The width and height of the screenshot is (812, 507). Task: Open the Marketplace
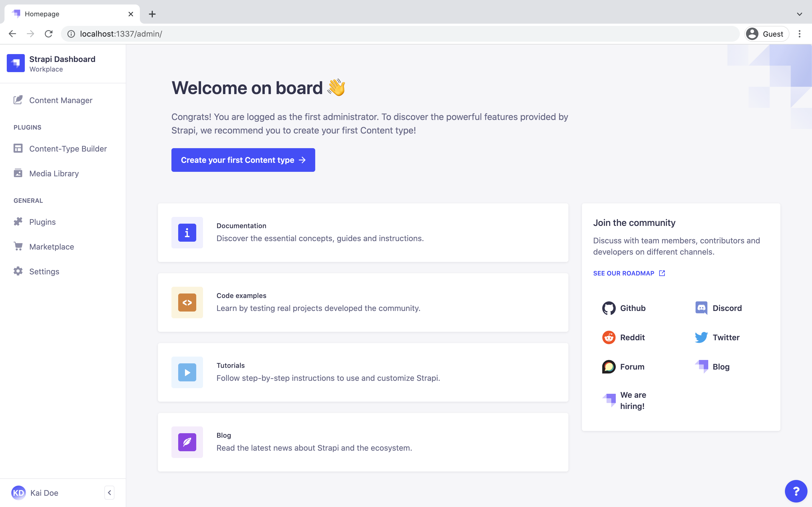pos(52,246)
